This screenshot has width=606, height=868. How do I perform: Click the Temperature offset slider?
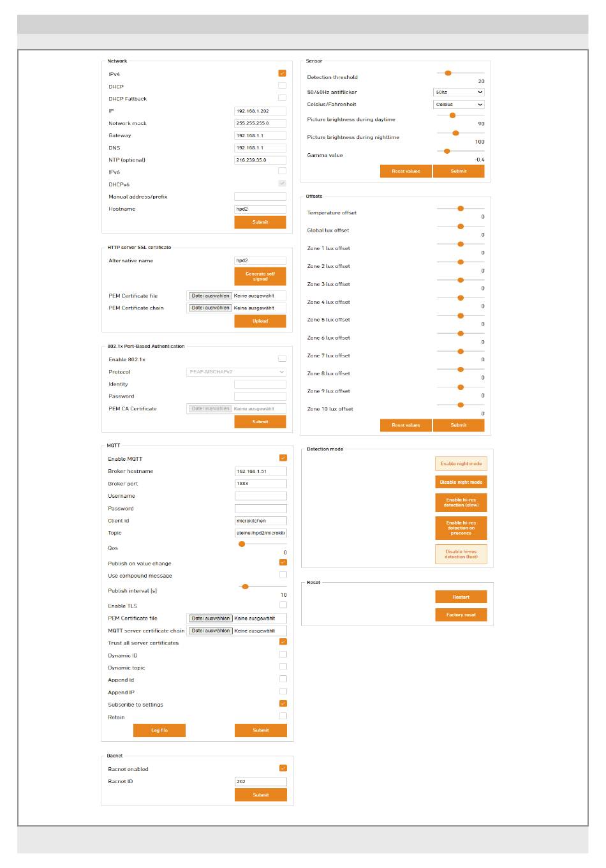(x=461, y=209)
